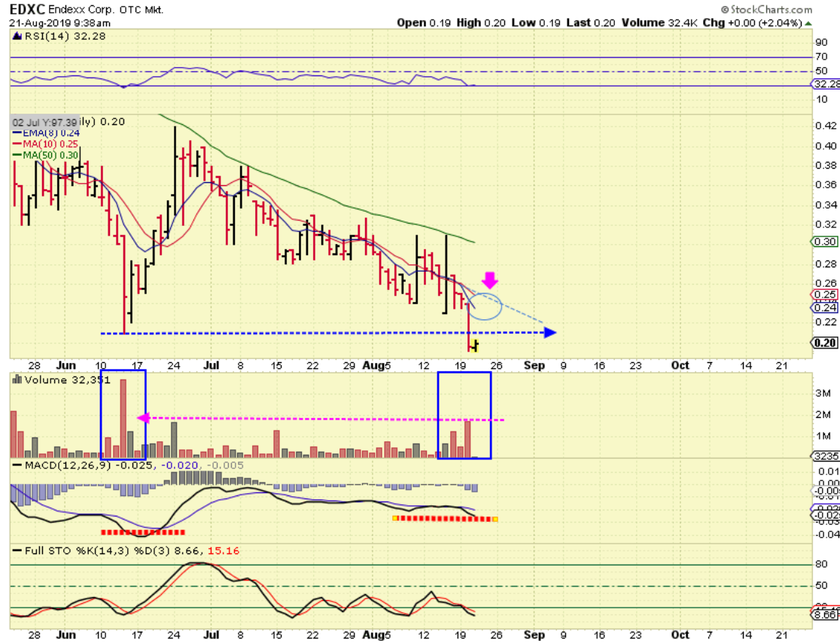Click Oct on the date axis under the price chart
The height and width of the screenshot is (643, 840).
[680, 365]
